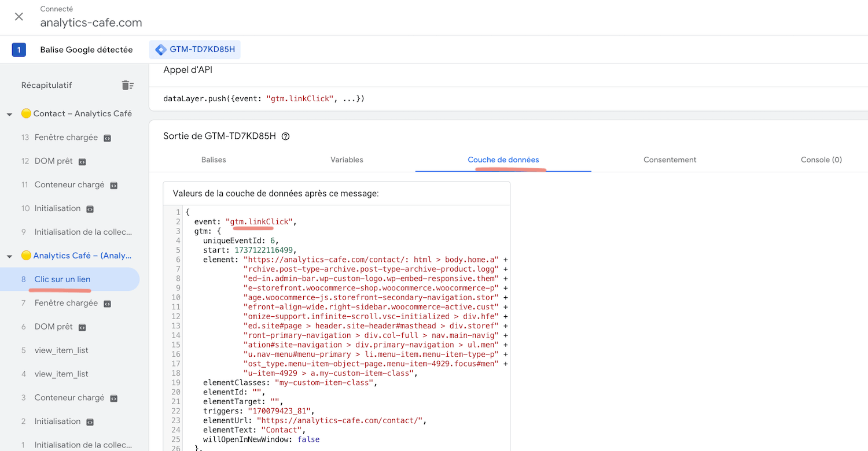
Task: Click the analytics-cafe.com domain title
Action: click(91, 23)
